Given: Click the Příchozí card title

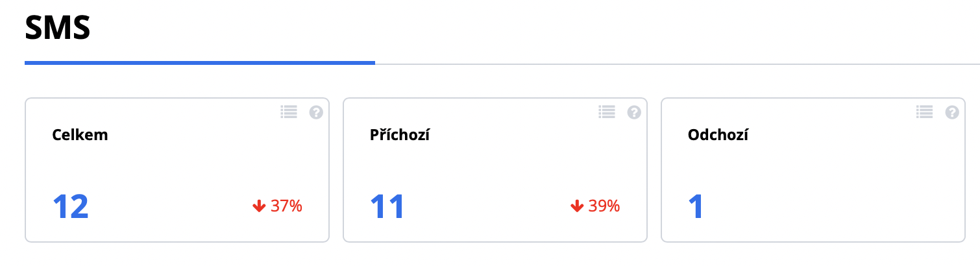Looking at the screenshot, I should (400, 136).
